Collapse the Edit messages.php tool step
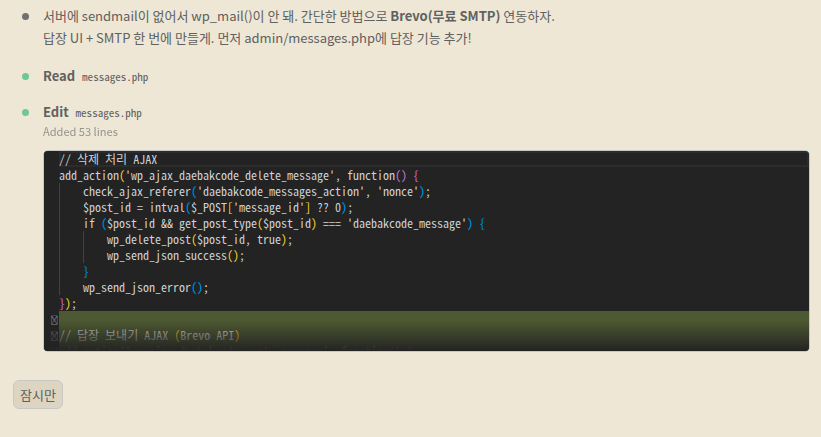Image resolution: width=821 pixels, height=437 pixels. [56, 112]
